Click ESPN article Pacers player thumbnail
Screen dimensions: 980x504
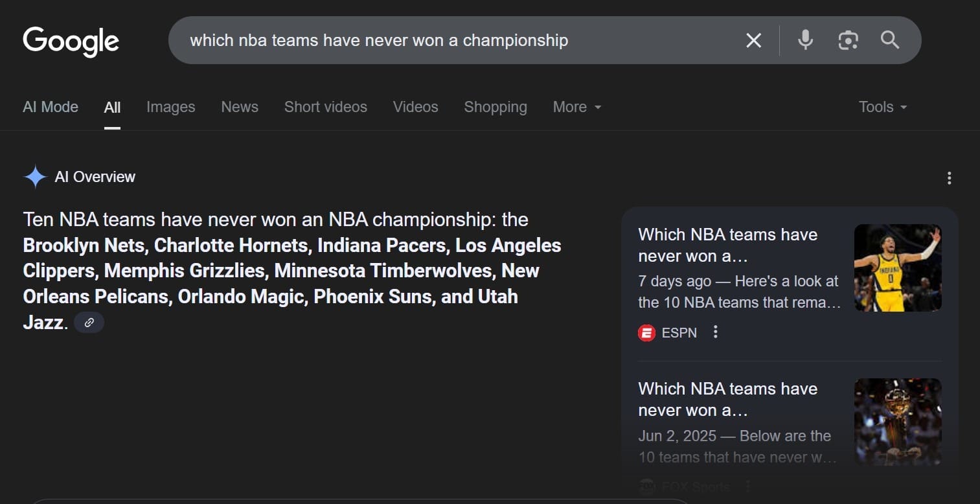898,268
